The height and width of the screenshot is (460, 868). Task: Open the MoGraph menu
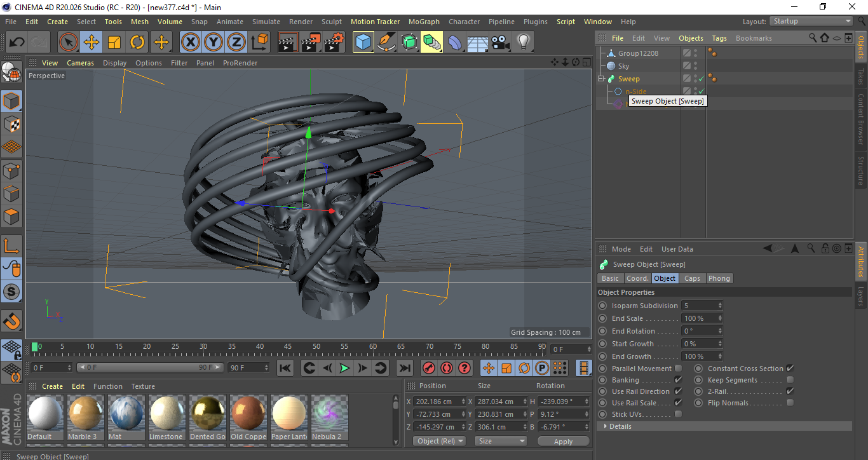click(x=424, y=22)
